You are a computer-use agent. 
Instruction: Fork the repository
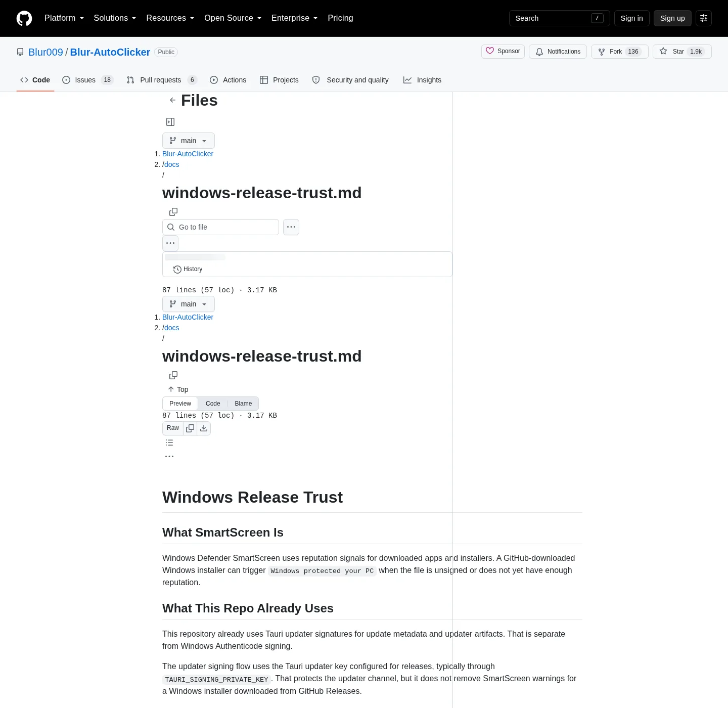click(x=619, y=52)
